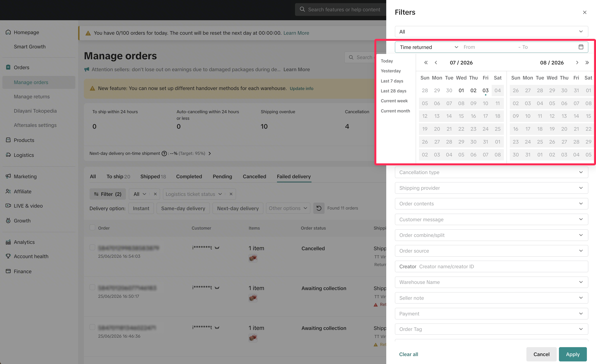The width and height of the screenshot is (596, 364).
Task: Click the Products icon in sidebar
Action: [x=8, y=140]
